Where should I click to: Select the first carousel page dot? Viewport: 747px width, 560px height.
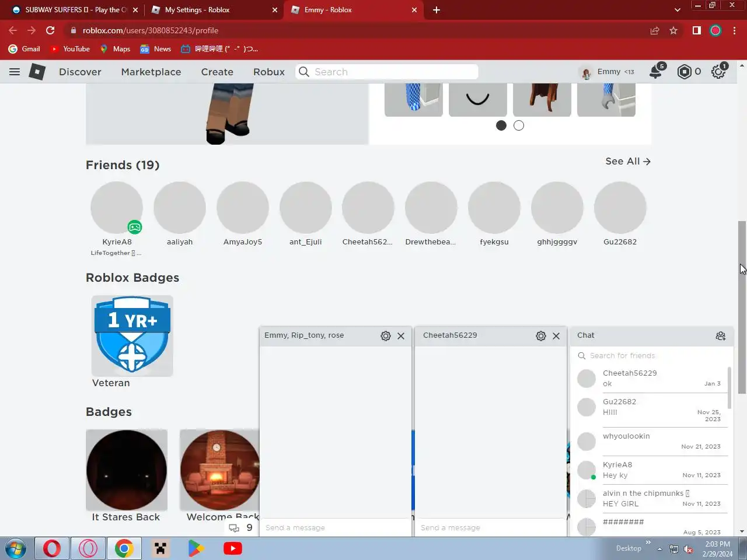pyautogui.click(x=501, y=125)
